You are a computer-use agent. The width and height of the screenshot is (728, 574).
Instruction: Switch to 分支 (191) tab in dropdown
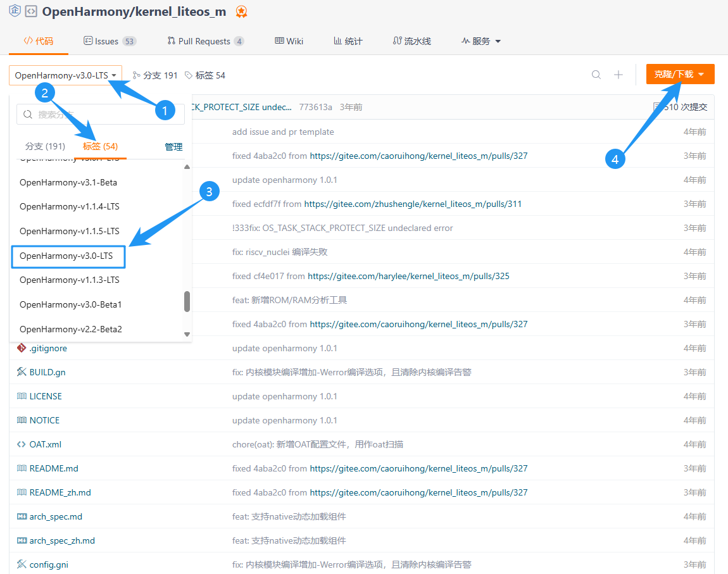pyautogui.click(x=45, y=147)
